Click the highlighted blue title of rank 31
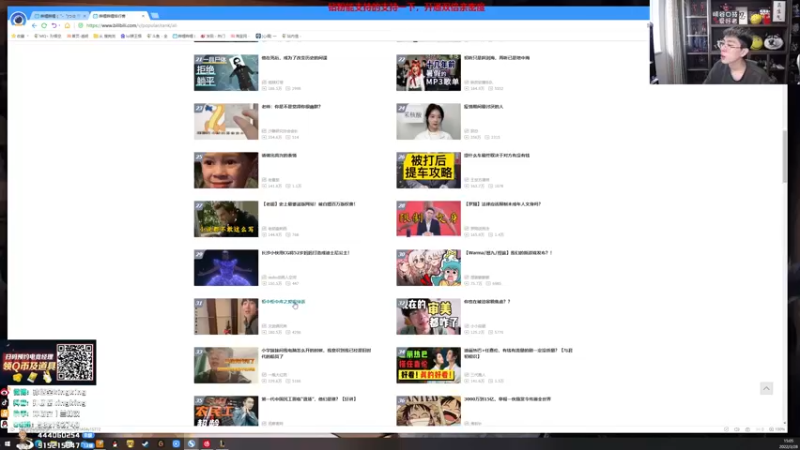Viewport: 800px width, 450px height. click(x=283, y=302)
